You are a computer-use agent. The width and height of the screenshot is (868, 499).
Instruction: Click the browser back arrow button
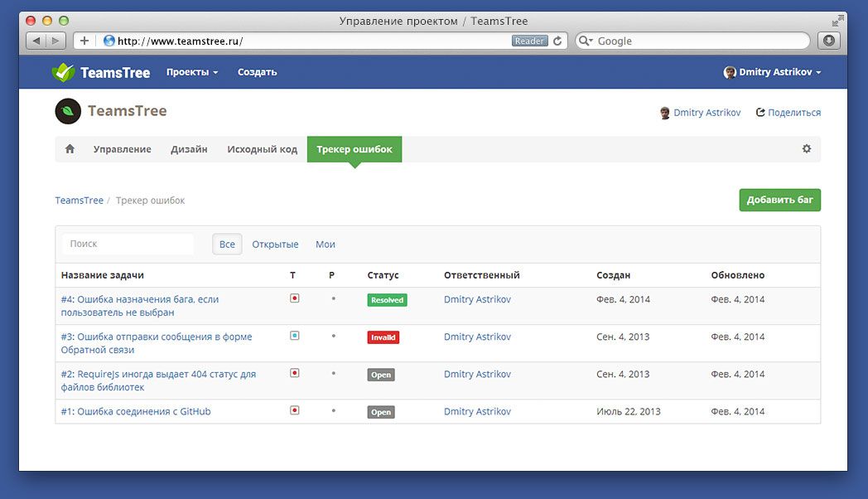36,41
